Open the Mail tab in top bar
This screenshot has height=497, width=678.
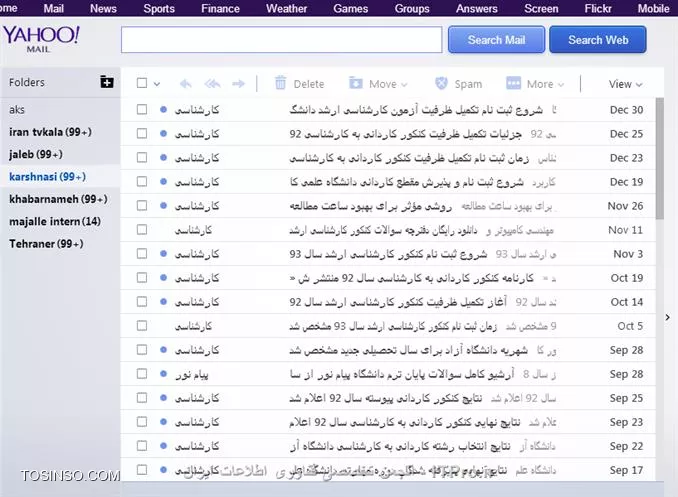click(54, 8)
